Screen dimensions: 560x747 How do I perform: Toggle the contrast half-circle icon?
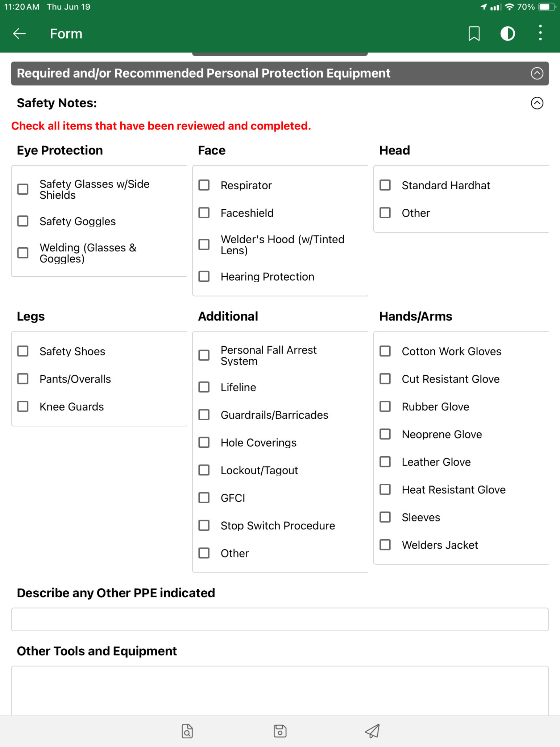[507, 34]
